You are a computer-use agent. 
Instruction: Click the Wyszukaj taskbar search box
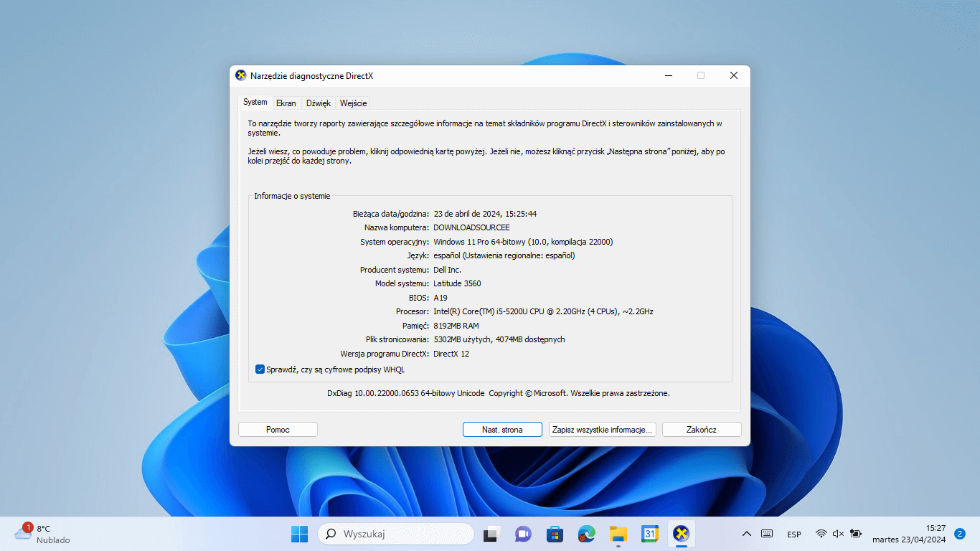point(396,534)
